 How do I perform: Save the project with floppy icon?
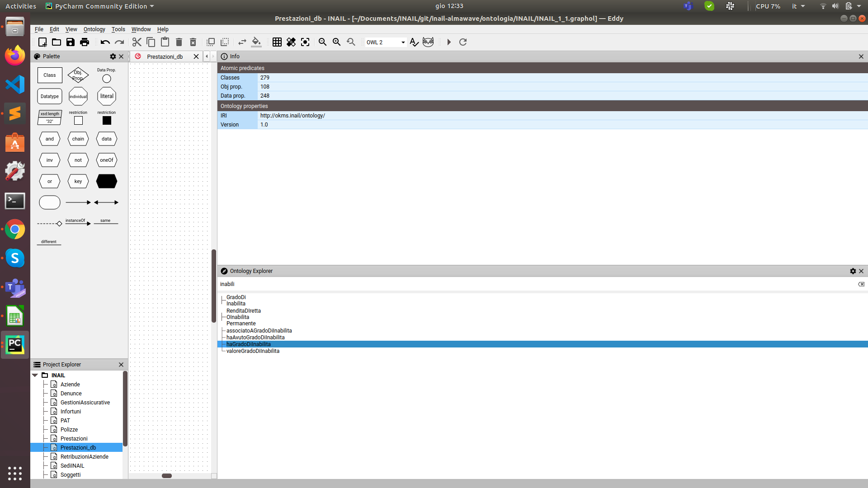[x=71, y=42]
